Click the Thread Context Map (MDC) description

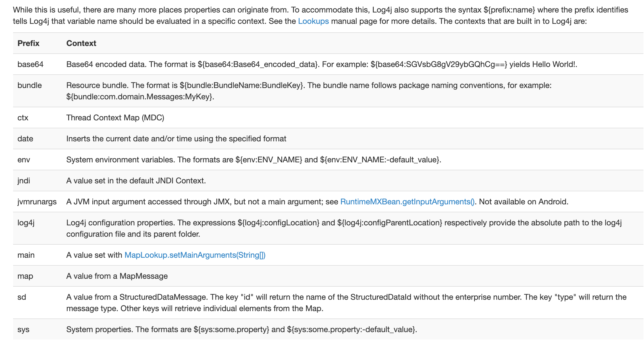click(115, 118)
